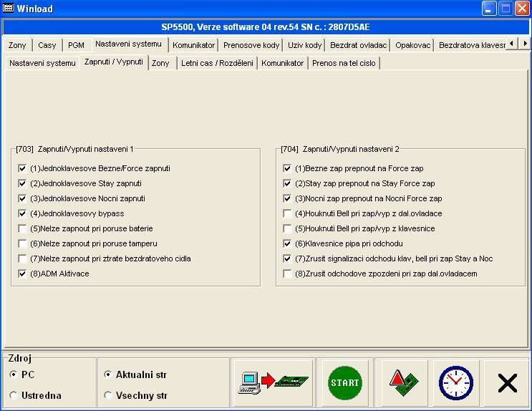This screenshot has width=532, height=411.
Task: Open the clock time settings icon
Action: [455, 383]
